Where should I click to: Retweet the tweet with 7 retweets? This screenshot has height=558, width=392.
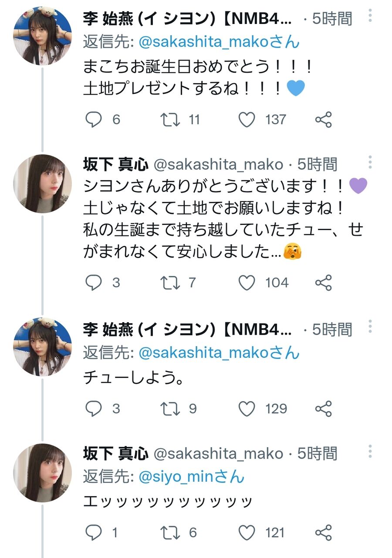(x=170, y=283)
